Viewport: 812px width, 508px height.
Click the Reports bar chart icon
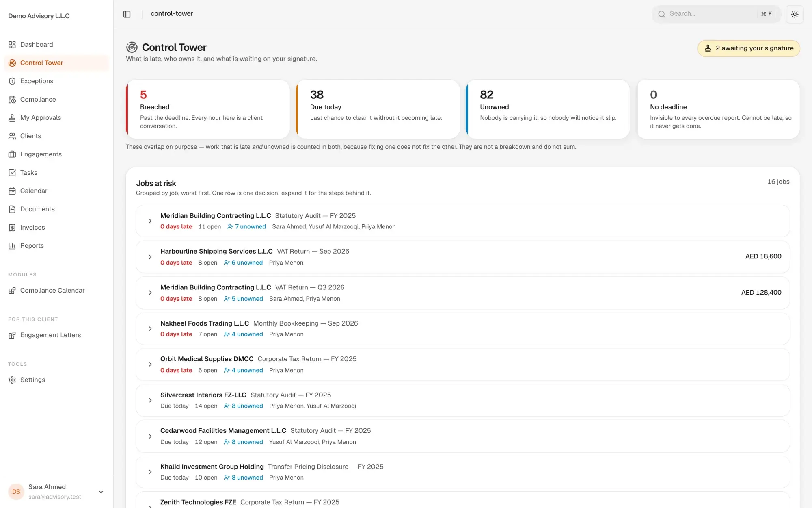pyautogui.click(x=12, y=246)
